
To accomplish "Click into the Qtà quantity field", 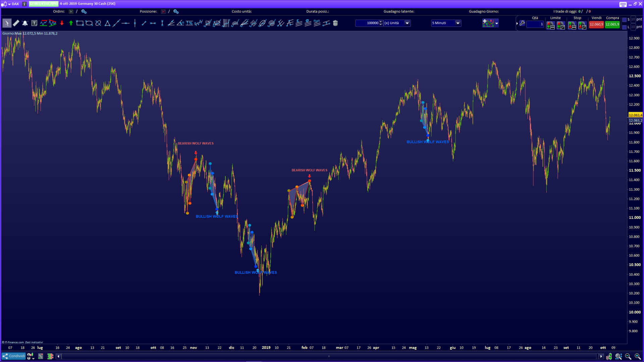I will pos(535,24).
